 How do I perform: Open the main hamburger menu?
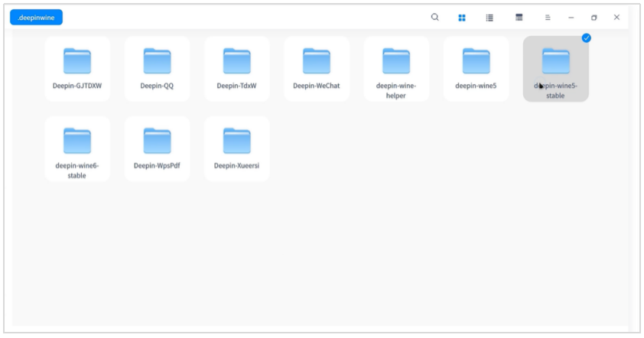pyautogui.click(x=548, y=17)
